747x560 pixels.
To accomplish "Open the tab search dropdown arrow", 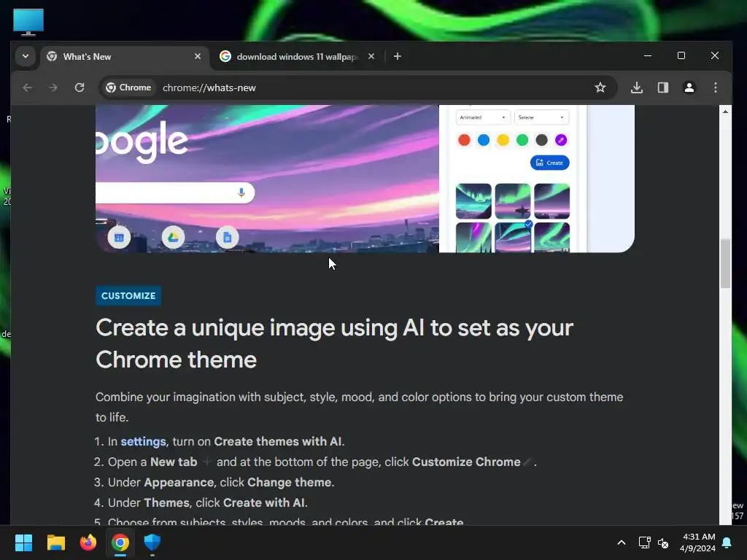I will pos(26,56).
